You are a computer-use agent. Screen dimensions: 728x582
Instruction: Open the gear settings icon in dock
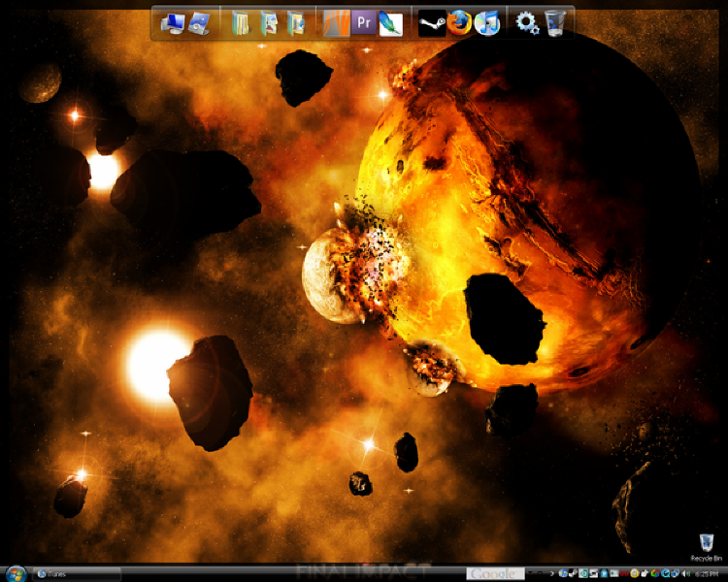point(527,22)
